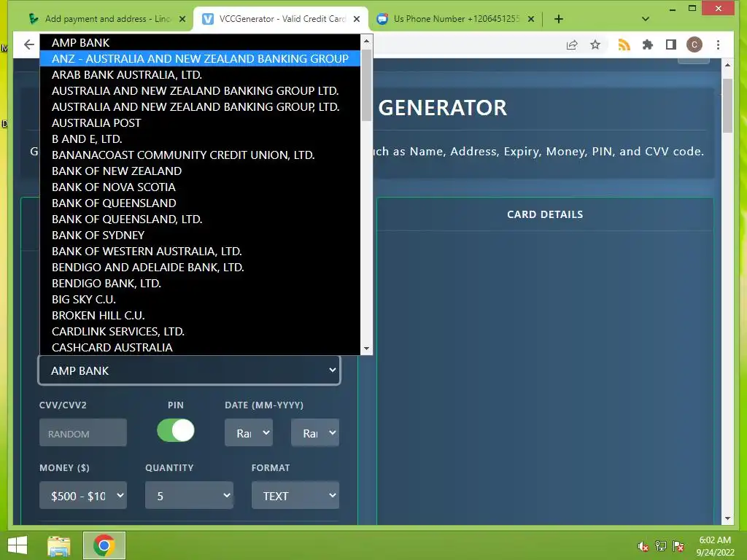747x560 pixels.
Task: Choose BANK OF NOVA SCOTIA
Action: pyautogui.click(x=200, y=187)
